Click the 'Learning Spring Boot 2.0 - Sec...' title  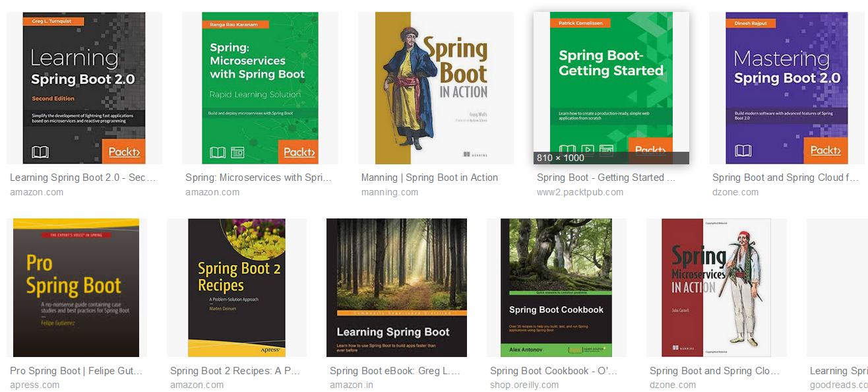(x=82, y=178)
